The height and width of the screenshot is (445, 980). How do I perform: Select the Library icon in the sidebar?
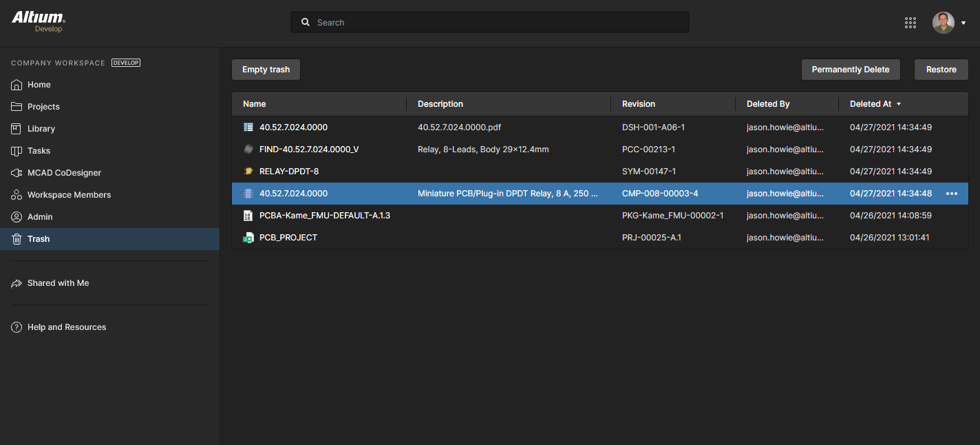click(x=16, y=128)
